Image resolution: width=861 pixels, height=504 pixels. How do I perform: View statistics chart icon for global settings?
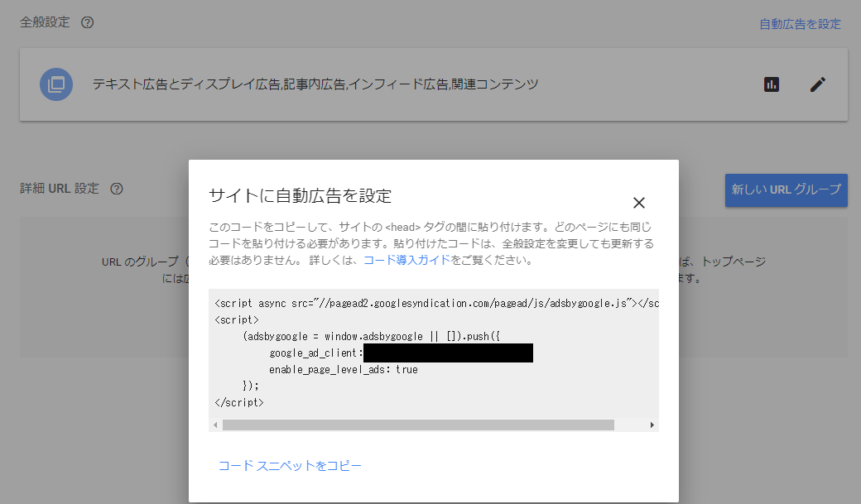772,84
